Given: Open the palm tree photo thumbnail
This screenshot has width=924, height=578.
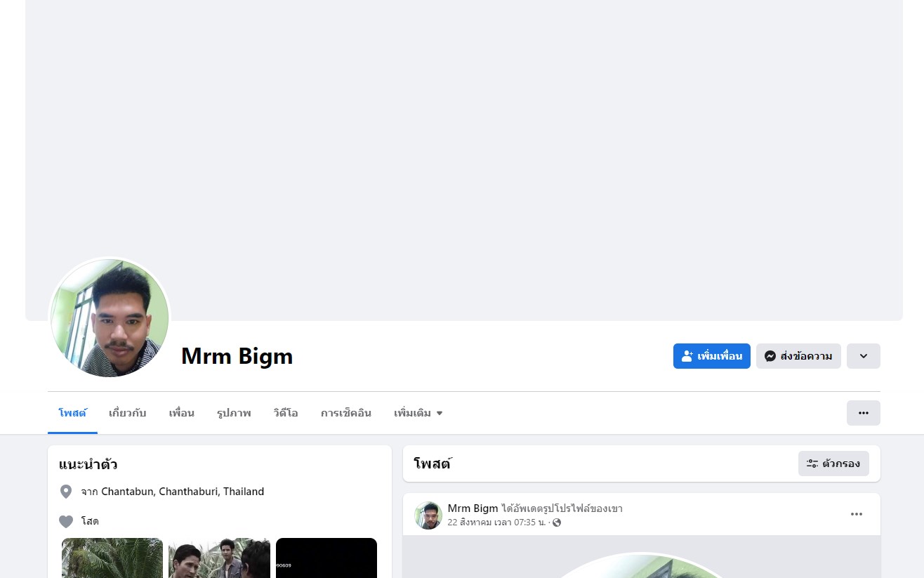Looking at the screenshot, I should tap(112, 558).
